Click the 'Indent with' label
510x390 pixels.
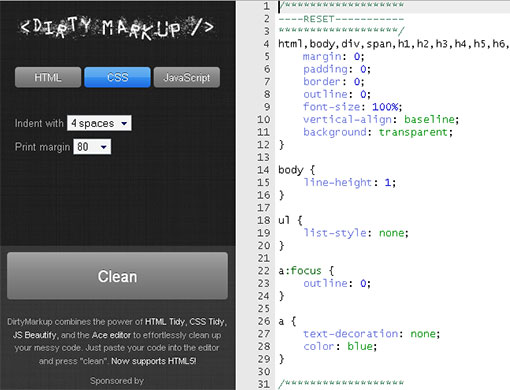39,123
